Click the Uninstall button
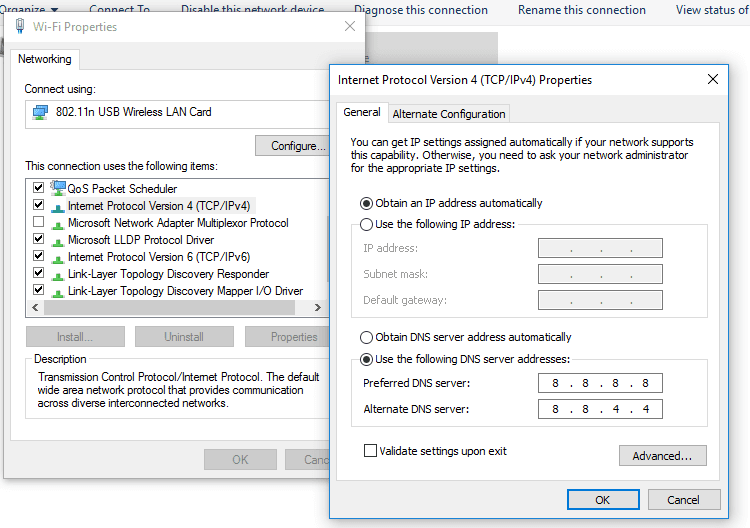 click(184, 337)
